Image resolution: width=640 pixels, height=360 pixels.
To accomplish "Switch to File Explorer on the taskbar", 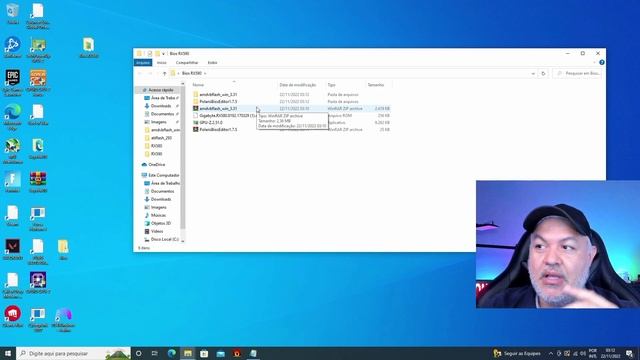I will (x=188, y=353).
